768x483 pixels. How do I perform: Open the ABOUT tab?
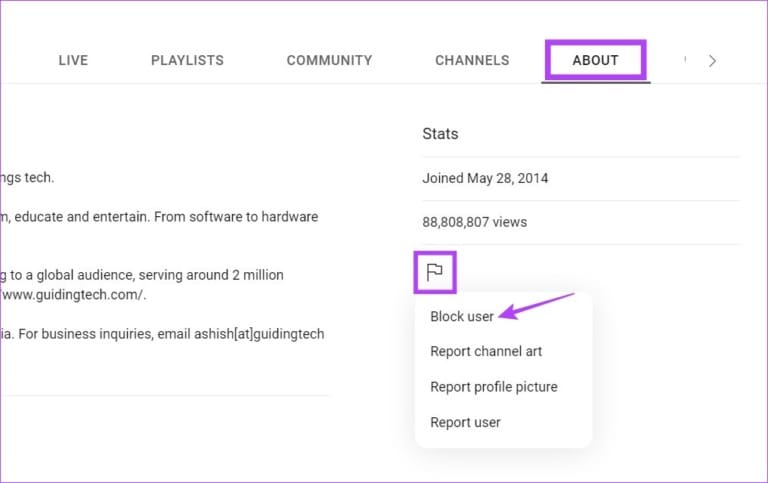tap(596, 60)
